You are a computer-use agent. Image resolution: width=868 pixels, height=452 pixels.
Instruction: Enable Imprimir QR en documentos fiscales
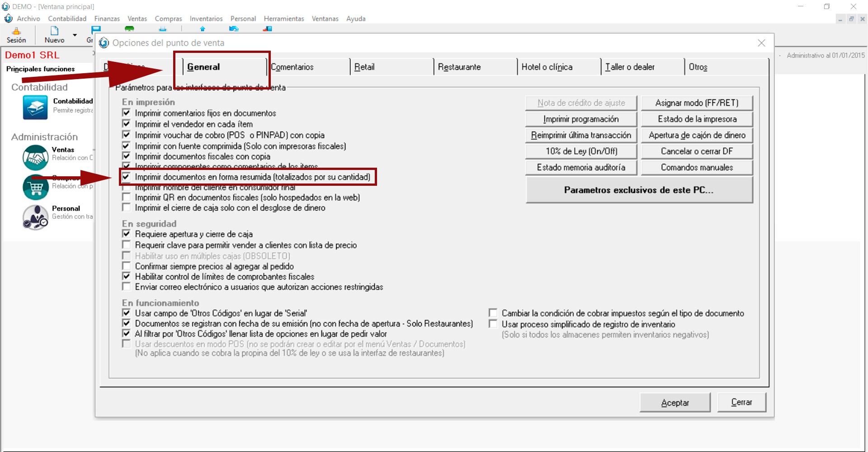(126, 198)
